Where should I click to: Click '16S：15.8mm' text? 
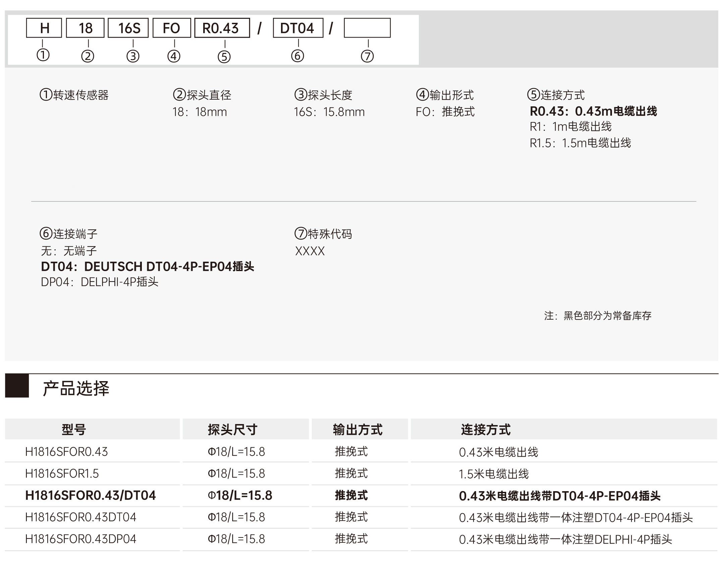click(x=329, y=112)
